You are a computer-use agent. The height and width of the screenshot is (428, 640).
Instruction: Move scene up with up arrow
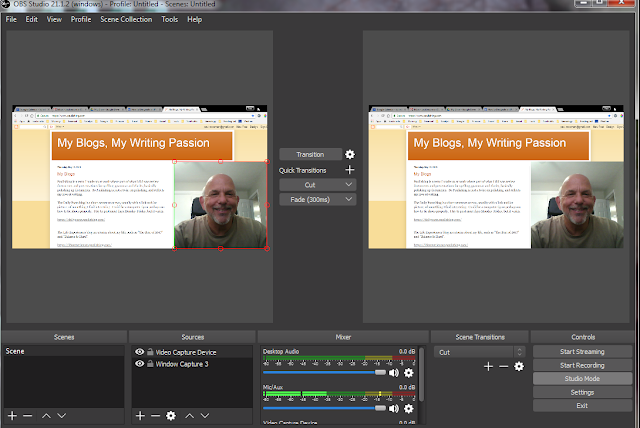pyautogui.click(x=46, y=415)
